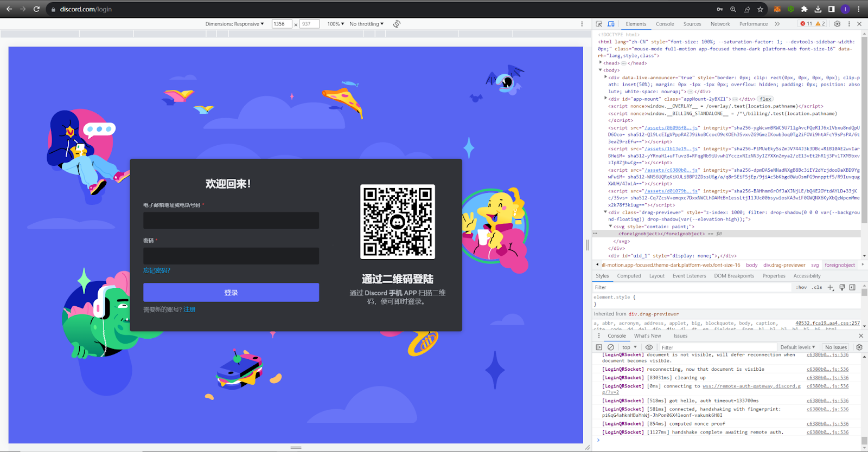Add a new style rule plus icon
The height and width of the screenshot is (452, 868).
tap(830, 287)
